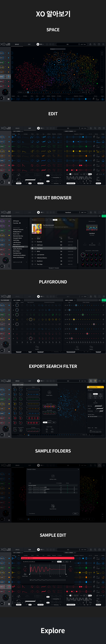This screenshot has height=644, width=106.
Task: Click the Render WAVs icon in Export dialog
Action: coord(49,392)
